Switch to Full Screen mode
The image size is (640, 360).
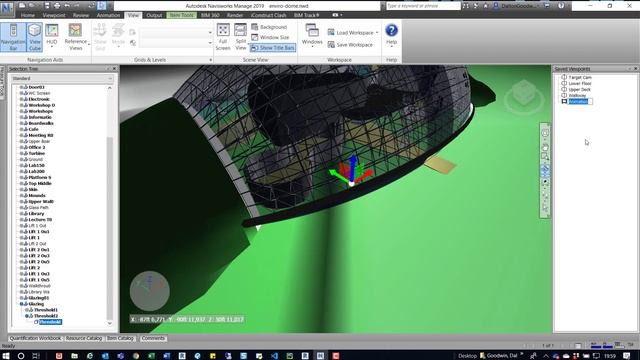coord(223,37)
